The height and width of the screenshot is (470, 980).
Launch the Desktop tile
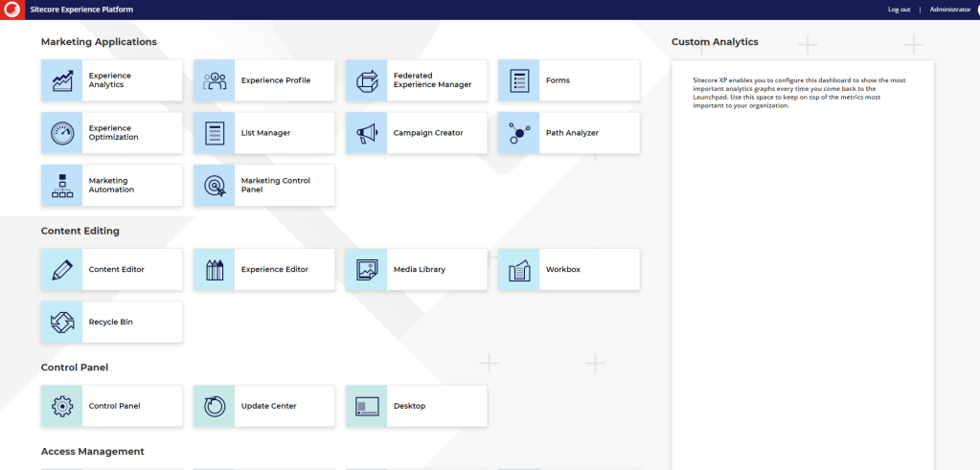click(416, 406)
